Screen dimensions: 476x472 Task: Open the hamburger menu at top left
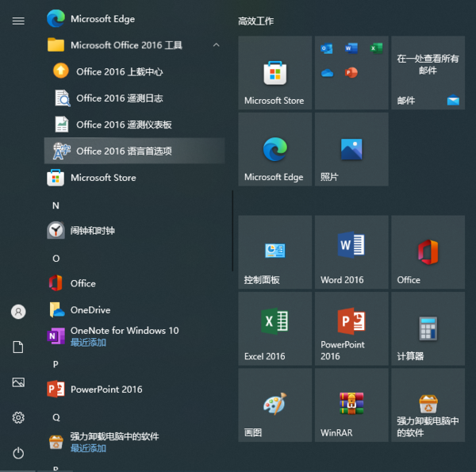click(18, 21)
